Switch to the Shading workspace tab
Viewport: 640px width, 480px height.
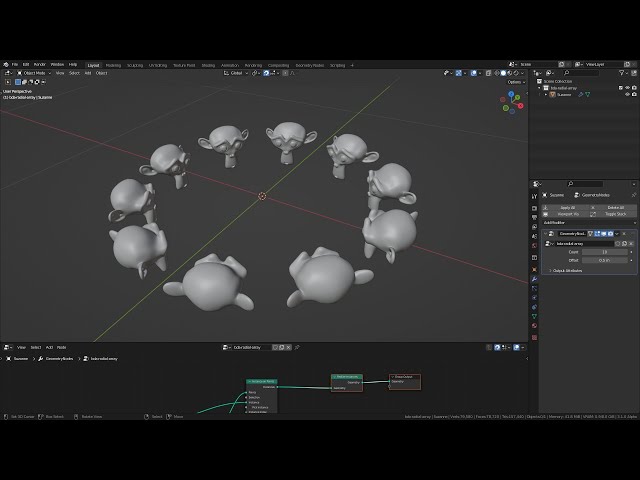208,65
